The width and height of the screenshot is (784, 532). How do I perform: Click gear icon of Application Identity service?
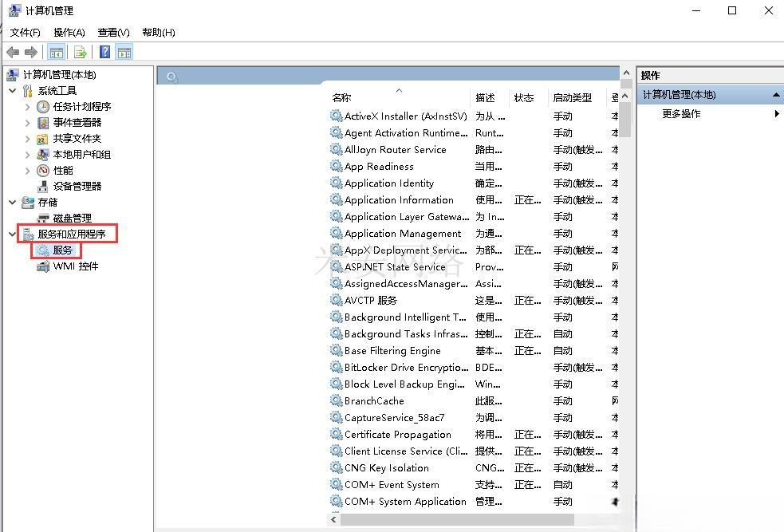[x=336, y=183]
